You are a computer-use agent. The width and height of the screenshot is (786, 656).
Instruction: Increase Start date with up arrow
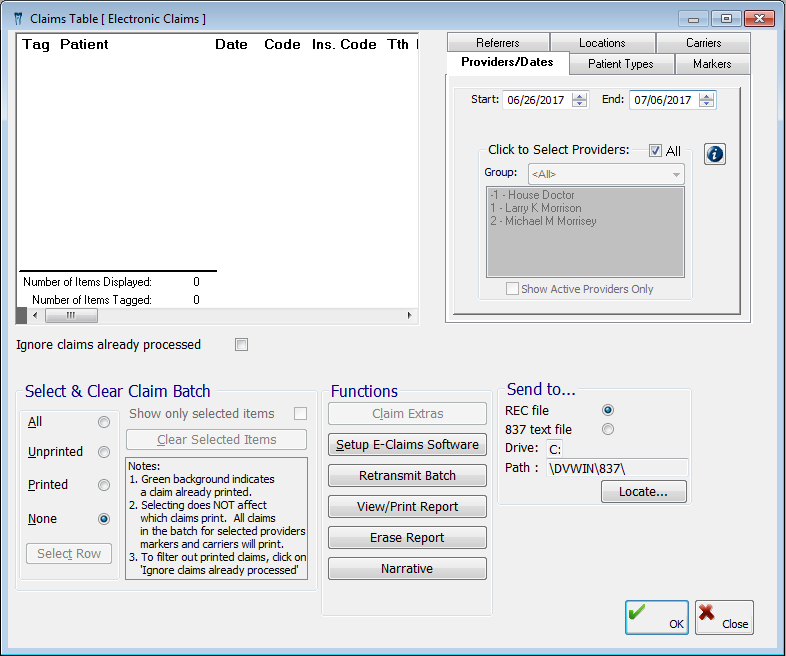580,96
